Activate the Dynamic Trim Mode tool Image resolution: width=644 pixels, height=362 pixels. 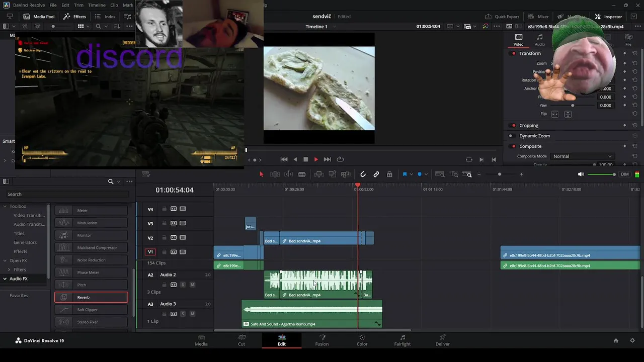(x=289, y=174)
